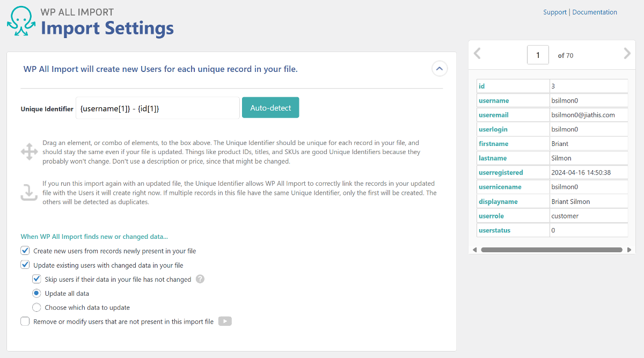Click the 'userregistered' field name
644x358 pixels.
tap(501, 173)
